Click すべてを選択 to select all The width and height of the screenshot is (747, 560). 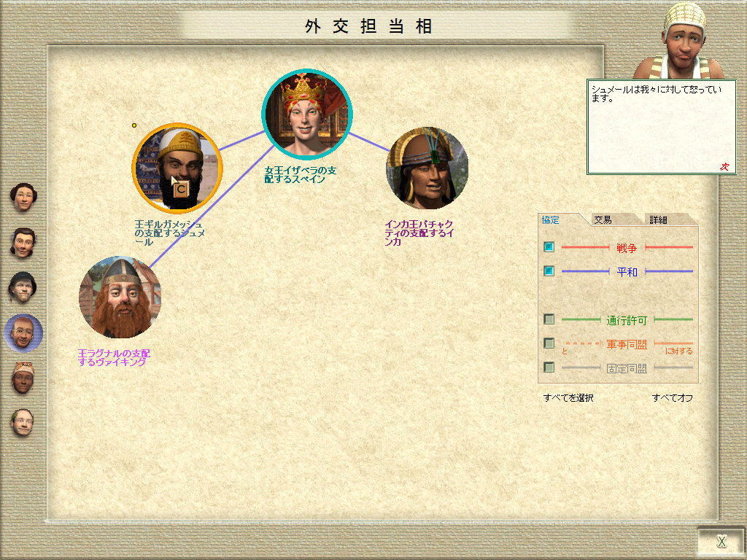(568, 398)
